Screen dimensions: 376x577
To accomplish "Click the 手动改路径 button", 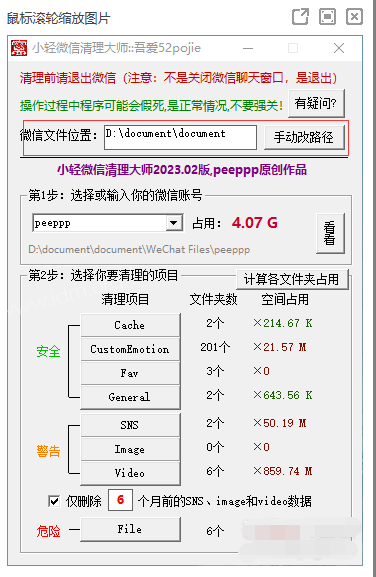I will (x=304, y=137).
